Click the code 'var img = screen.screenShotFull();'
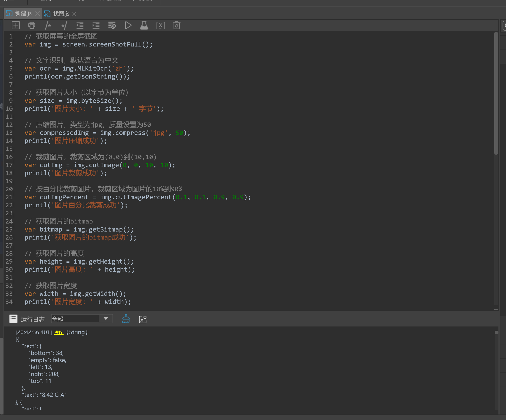This screenshot has width=506, height=420. pos(88,45)
